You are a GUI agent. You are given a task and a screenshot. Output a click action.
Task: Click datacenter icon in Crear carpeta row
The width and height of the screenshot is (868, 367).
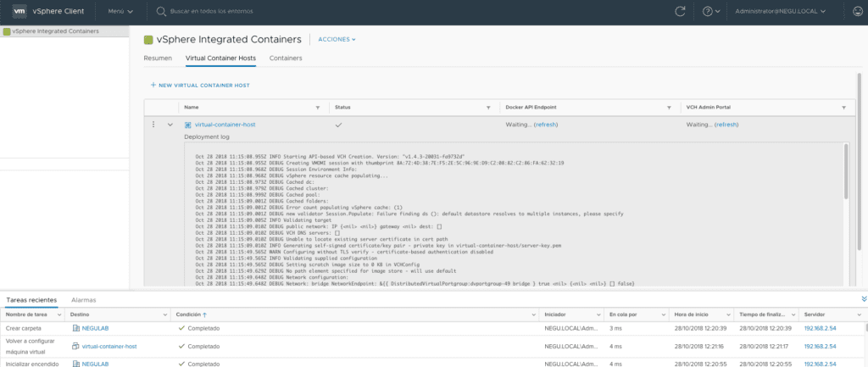(x=75, y=328)
